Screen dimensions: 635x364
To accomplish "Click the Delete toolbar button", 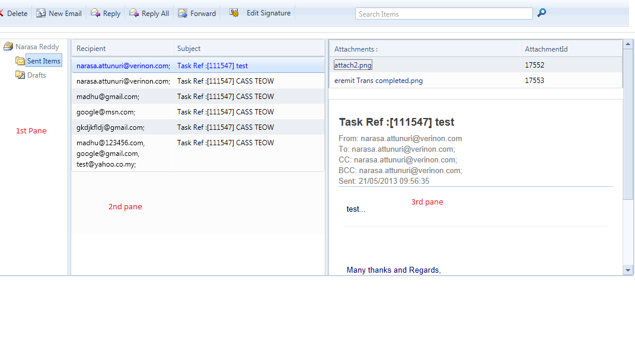I will coord(14,14).
